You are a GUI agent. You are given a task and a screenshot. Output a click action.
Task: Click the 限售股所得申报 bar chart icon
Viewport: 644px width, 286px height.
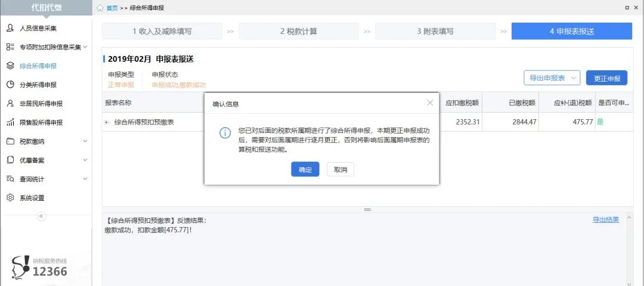point(11,122)
